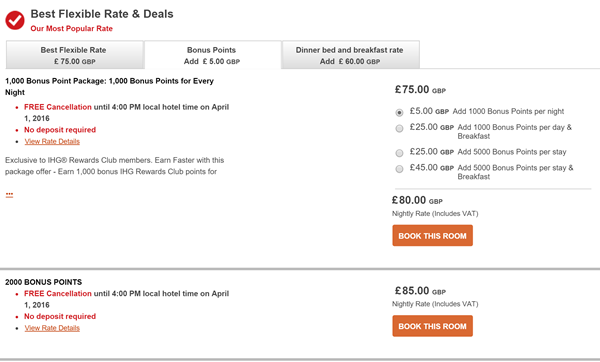Select £5.00 Add 1000 Bonus Points per night
This screenshot has width=600, height=362.
[399, 113]
